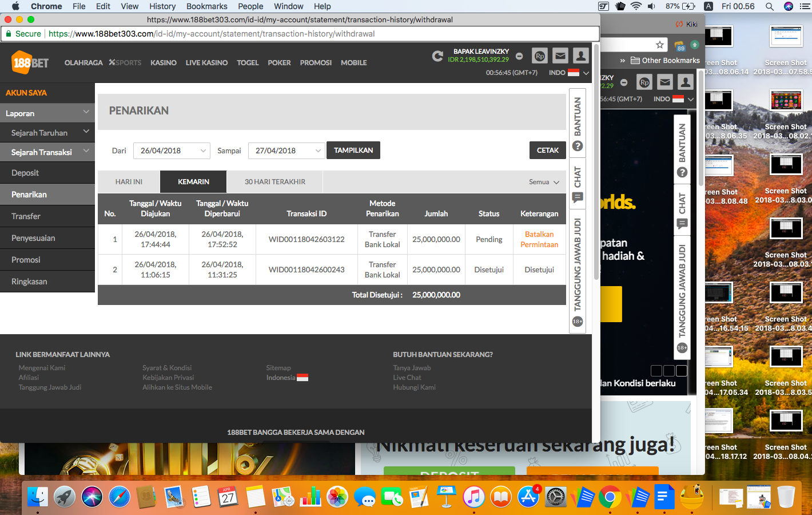This screenshot has height=515, width=812.
Task: Switch to HARI INI tab
Action: point(129,181)
